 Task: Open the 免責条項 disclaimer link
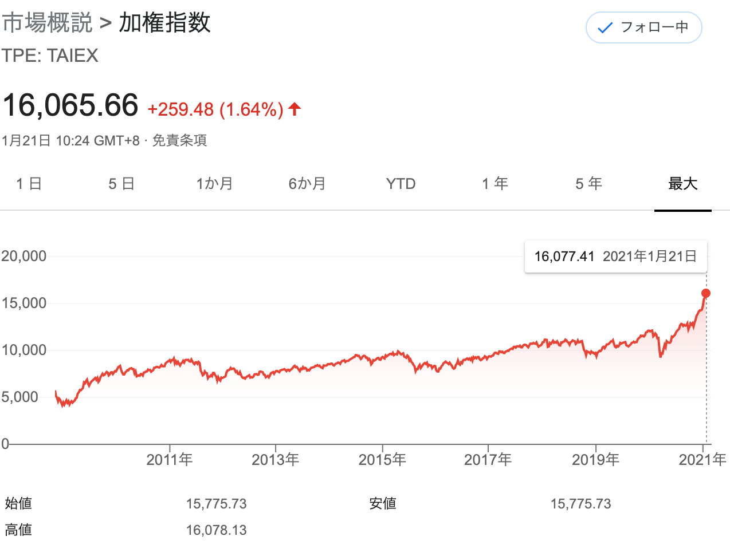(x=179, y=141)
